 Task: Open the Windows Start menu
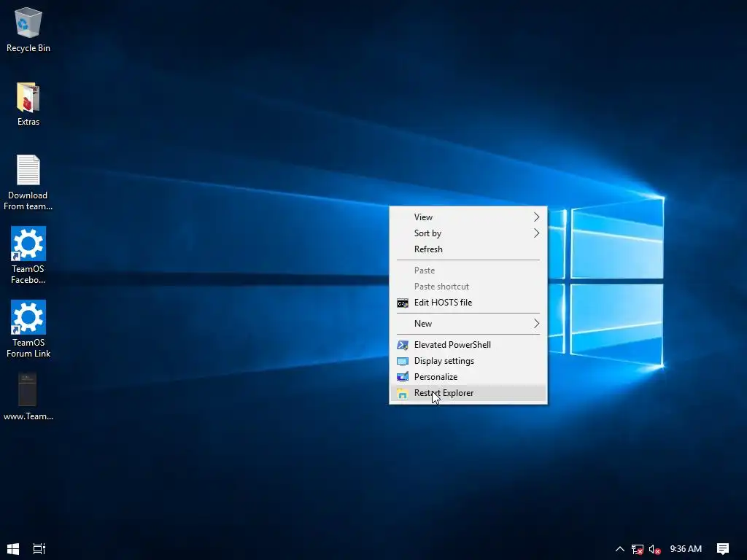coord(13,548)
